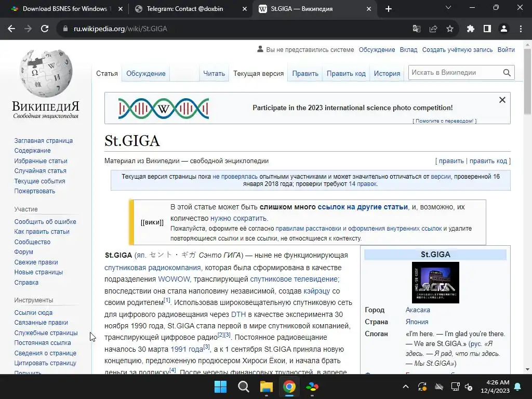Select the Текущая версия tab
The height and width of the screenshot is (399, 532).
point(259,74)
